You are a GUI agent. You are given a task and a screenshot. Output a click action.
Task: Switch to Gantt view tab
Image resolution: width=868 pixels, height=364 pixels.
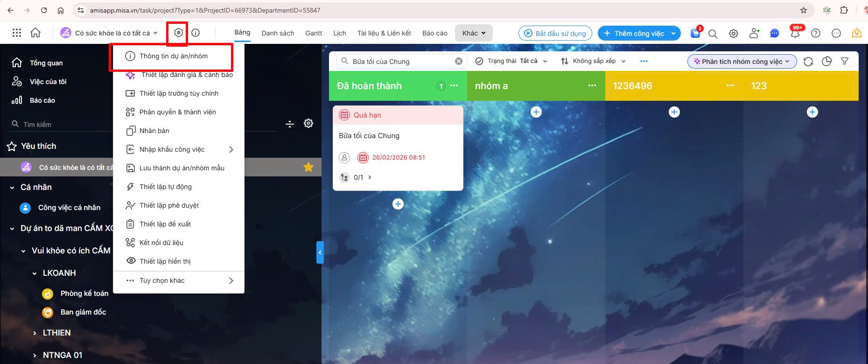[x=314, y=33]
